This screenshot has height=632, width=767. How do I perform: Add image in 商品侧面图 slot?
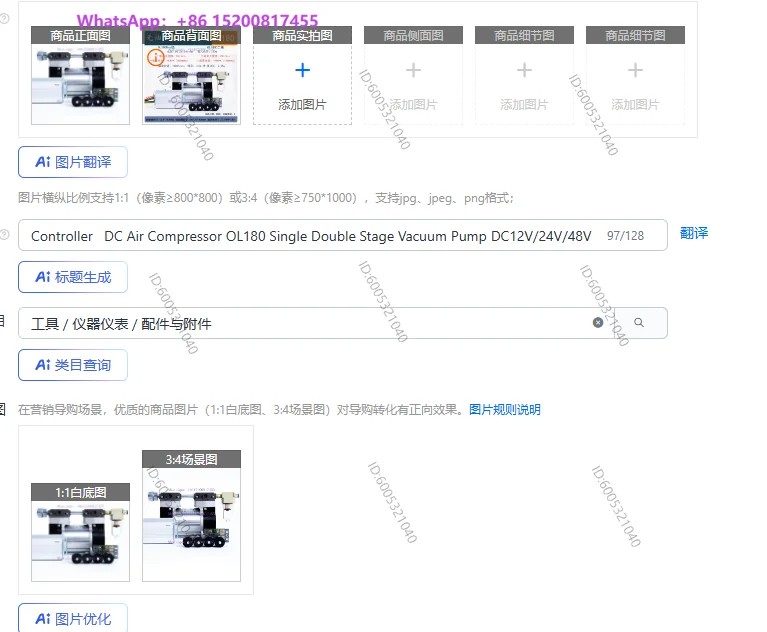[413, 75]
